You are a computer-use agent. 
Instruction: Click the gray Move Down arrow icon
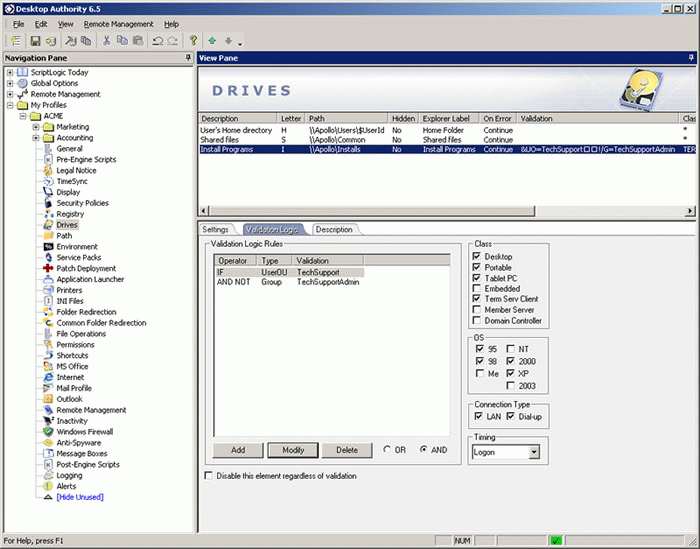pyautogui.click(x=228, y=41)
